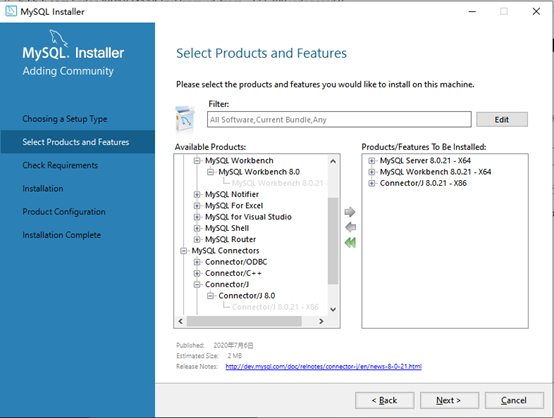Click the Next button

449,400
